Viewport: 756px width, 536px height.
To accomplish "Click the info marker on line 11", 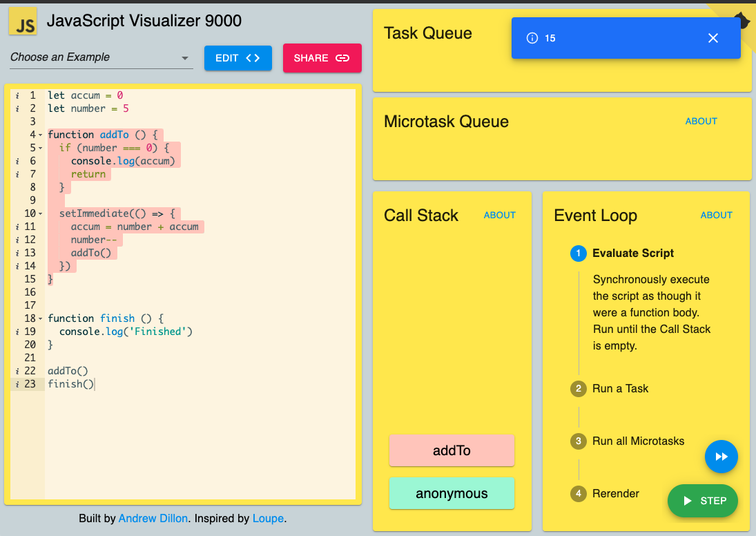I will [x=17, y=227].
